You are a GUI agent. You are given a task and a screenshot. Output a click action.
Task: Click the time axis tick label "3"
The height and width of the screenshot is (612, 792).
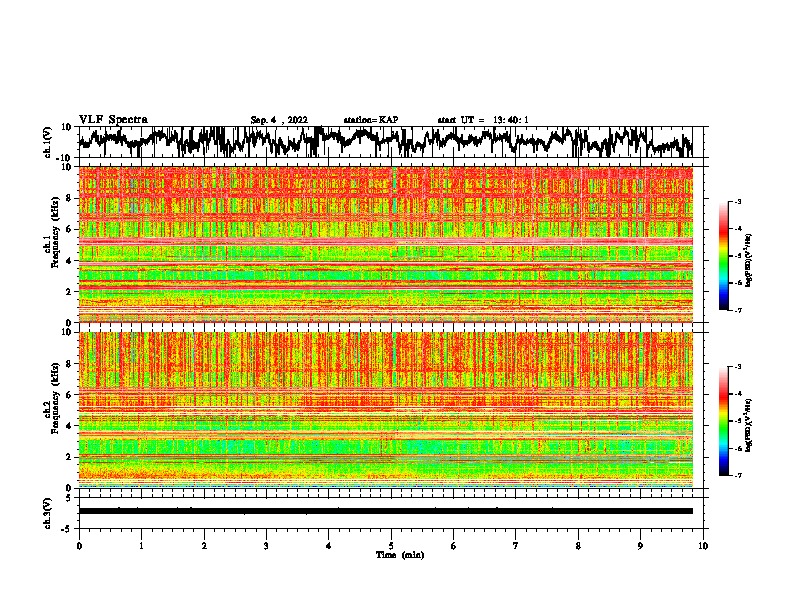(266, 546)
